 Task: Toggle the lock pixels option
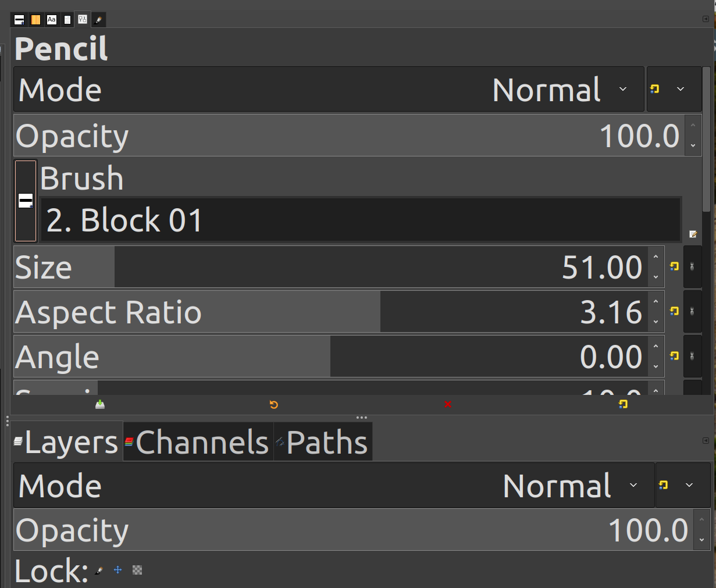(x=99, y=571)
